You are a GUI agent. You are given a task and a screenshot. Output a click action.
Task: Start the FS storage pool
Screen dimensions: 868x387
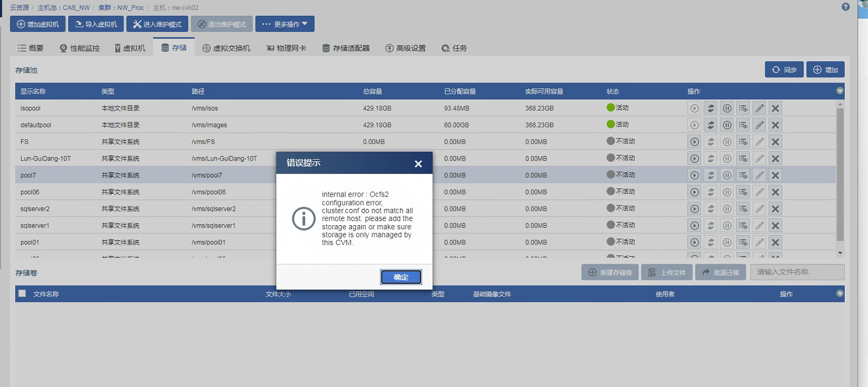694,141
